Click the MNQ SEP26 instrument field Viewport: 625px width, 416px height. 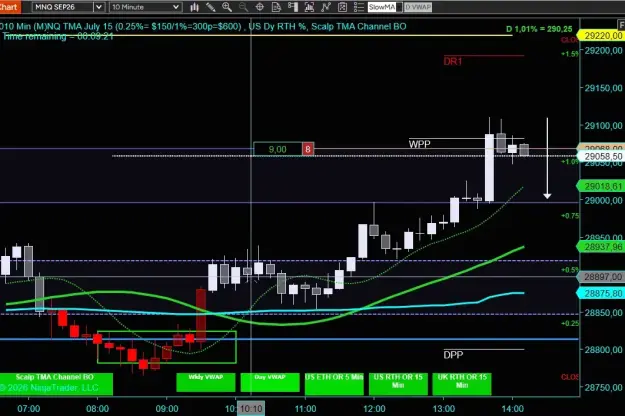pyautogui.click(x=63, y=7)
